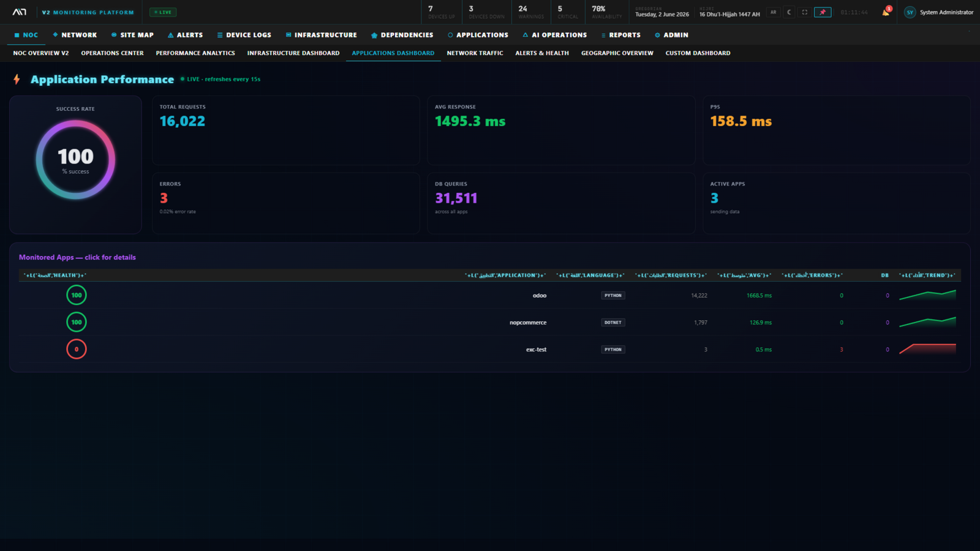Click the DB Queries card
This screenshot has width=980, height=551.
click(x=561, y=203)
